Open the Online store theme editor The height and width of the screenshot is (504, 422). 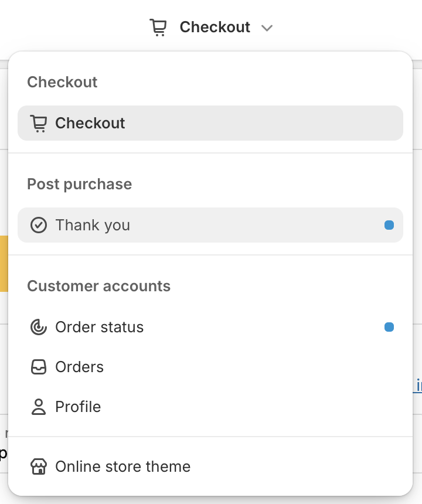click(122, 466)
